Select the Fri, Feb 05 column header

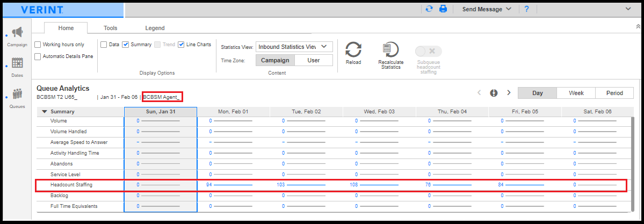(525, 112)
